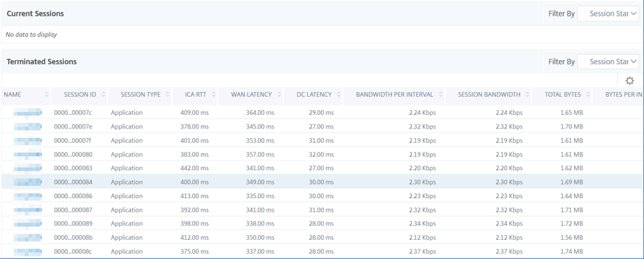The width and height of the screenshot is (644, 259).
Task: Click session bandwidth value 2.12 Kbps
Action: click(x=509, y=237)
